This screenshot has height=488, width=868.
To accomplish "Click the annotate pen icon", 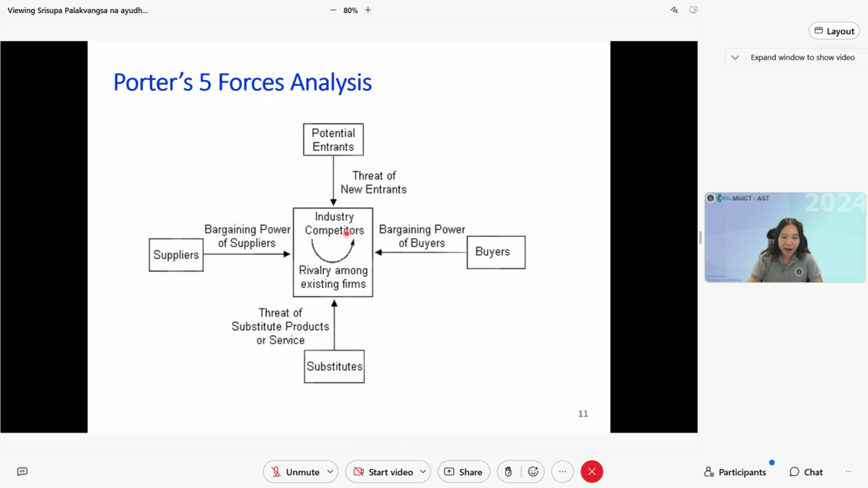I will tap(674, 11).
